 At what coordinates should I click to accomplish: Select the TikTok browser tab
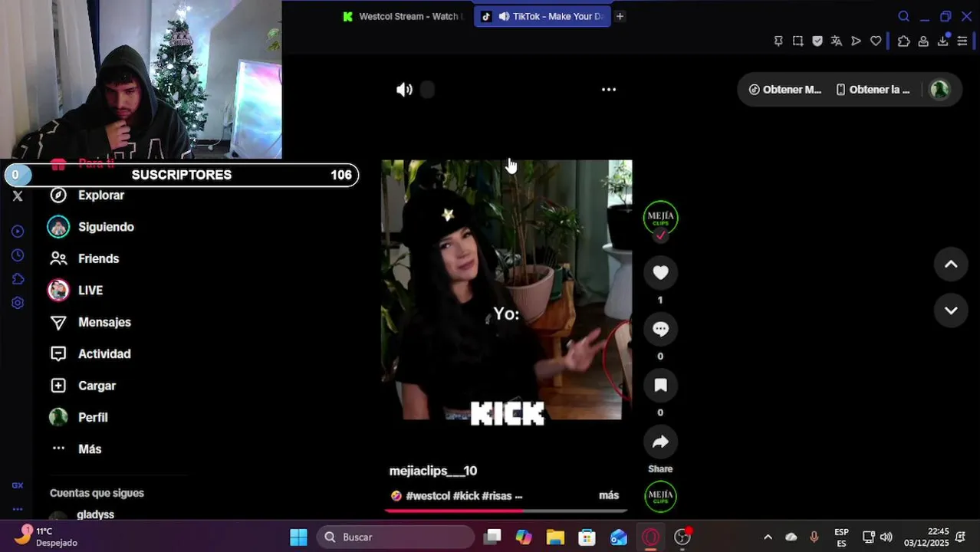[542, 16]
